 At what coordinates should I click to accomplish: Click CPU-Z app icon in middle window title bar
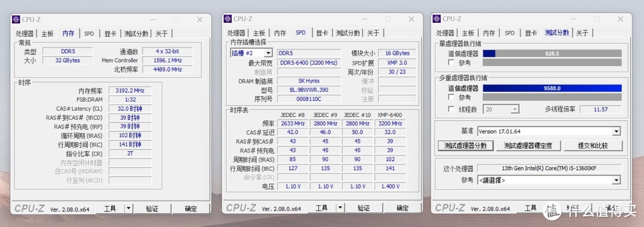pyautogui.click(x=228, y=19)
